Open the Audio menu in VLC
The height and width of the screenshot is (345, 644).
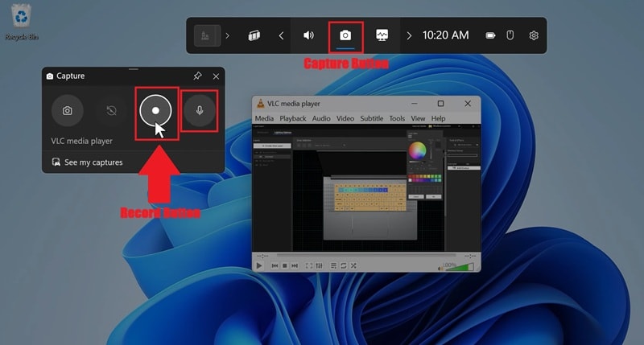point(321,118)
